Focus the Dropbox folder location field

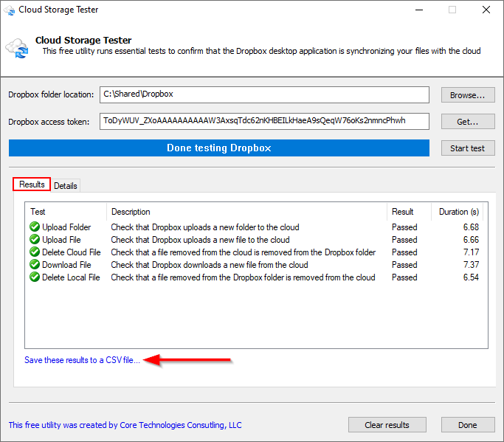264,94
